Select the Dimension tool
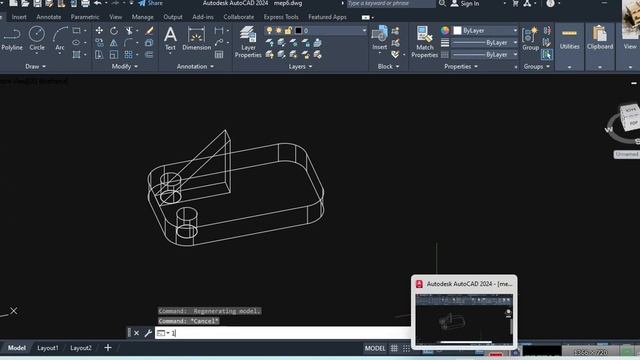The height and width of the screenshot is (360, 640). click(196, 38)
